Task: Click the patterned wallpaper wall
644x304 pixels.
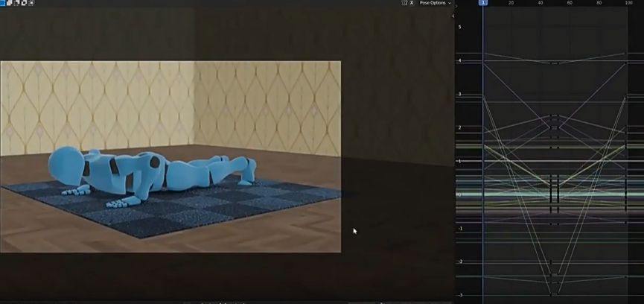Action: tap(112, 97)
